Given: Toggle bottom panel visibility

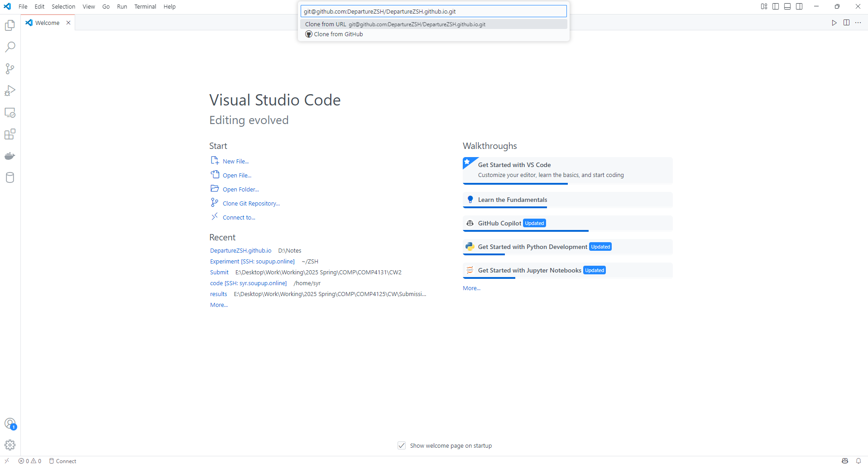Looking at the screenshot, I should click(787, 6).
